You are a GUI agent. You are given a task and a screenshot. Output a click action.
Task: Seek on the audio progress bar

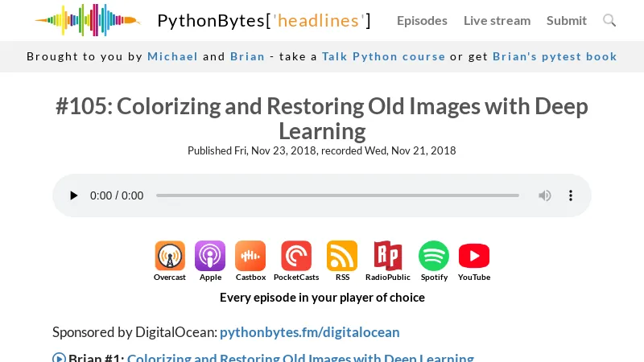pos(337,195)
